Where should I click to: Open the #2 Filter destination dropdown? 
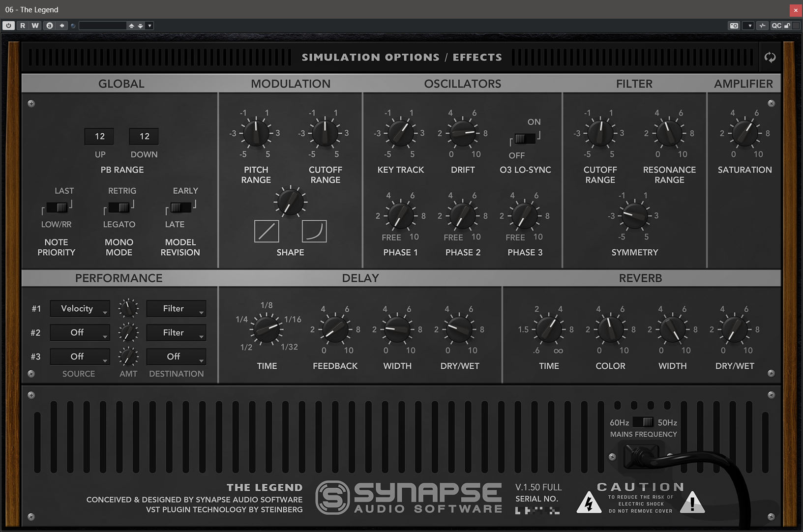176,333
